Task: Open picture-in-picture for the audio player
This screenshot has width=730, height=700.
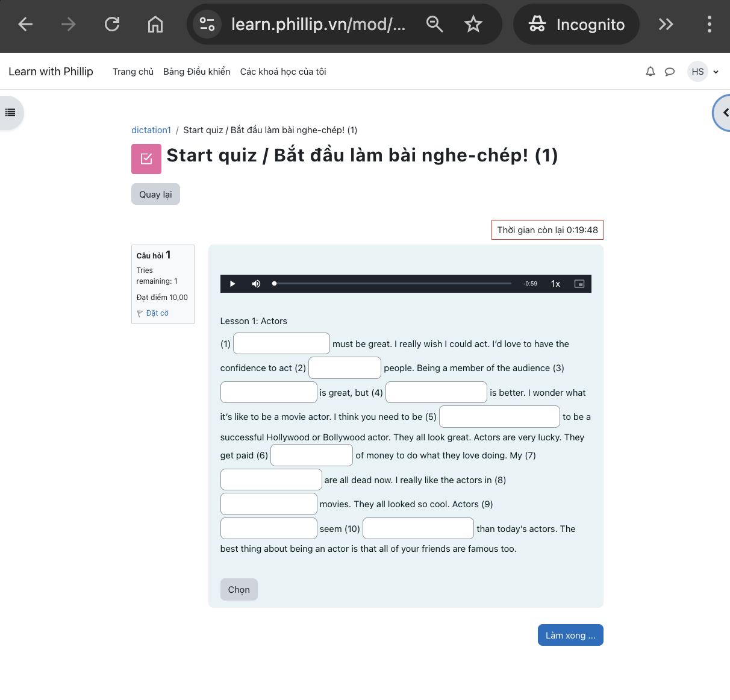Action: [579, 283]
